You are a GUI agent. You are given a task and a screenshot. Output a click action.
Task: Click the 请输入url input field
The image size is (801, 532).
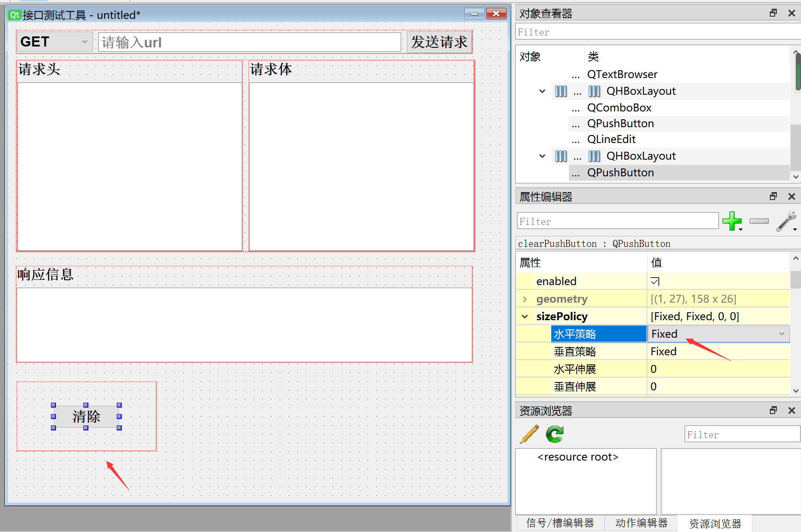tap(249, 42)
